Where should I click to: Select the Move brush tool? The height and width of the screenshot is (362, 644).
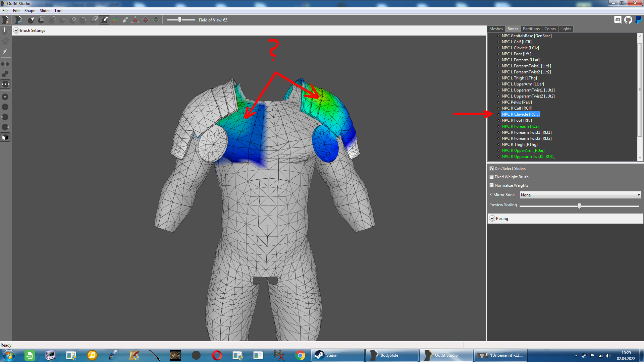(73, 20)
